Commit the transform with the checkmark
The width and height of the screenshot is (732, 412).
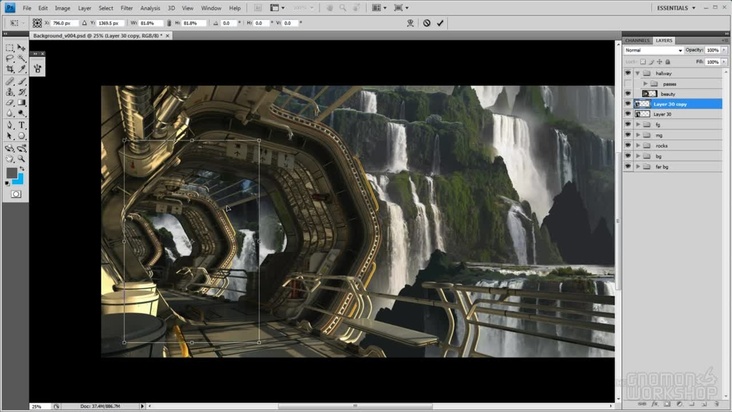[x=440, y=23]
